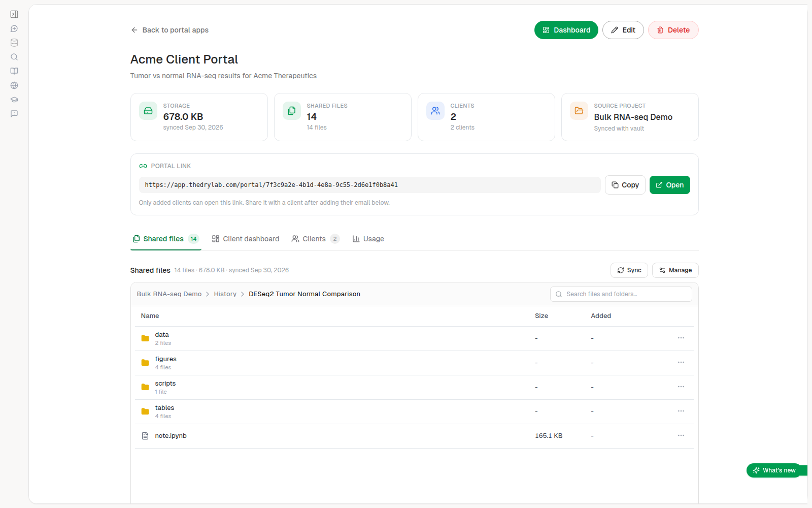
Task: Open more options for scripts folder
Action: click(x=681, y=387)
